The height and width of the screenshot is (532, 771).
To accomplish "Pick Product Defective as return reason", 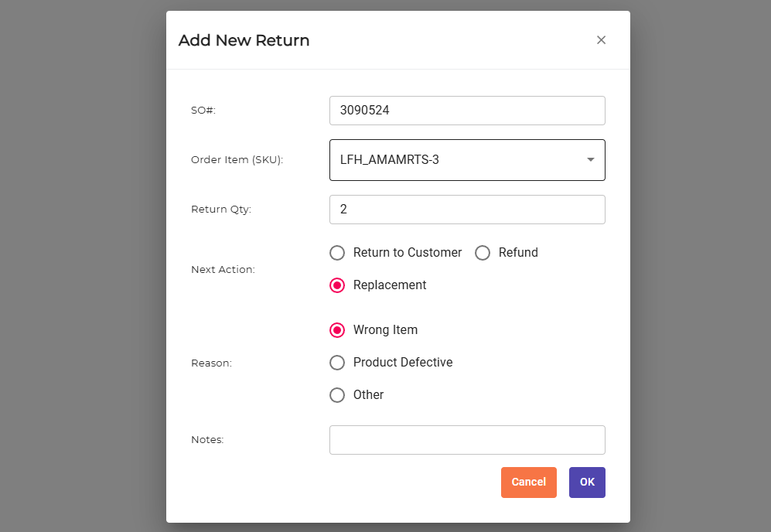I will [337, 362].
